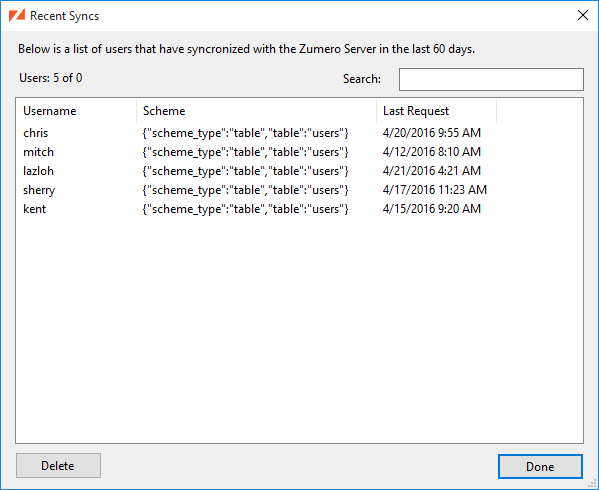599x490 pixels.
Task: Select the kent user row
Action: pyautogui.click(x=300, y=209)
